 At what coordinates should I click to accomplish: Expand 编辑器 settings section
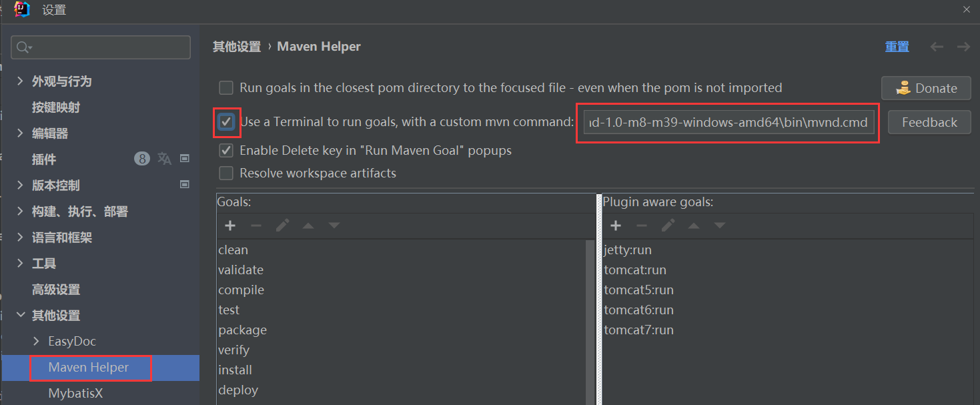(20, 133)
